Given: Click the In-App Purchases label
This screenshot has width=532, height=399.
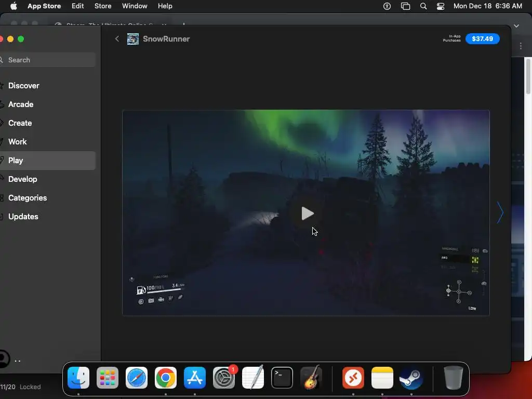Looking at the screenshot, I should point(451,38).
